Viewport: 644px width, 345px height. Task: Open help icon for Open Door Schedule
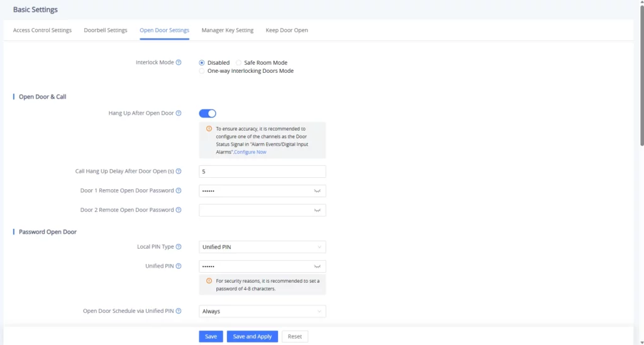[x=179, y=311]
